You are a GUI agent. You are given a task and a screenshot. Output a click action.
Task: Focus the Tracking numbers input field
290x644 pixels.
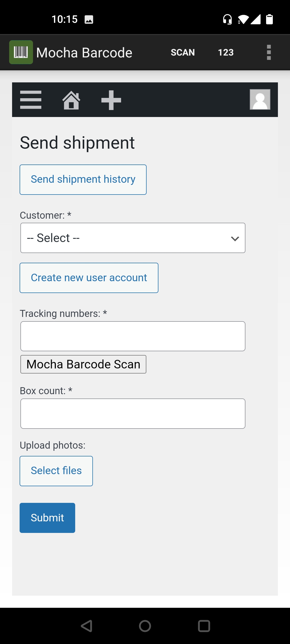133,336
